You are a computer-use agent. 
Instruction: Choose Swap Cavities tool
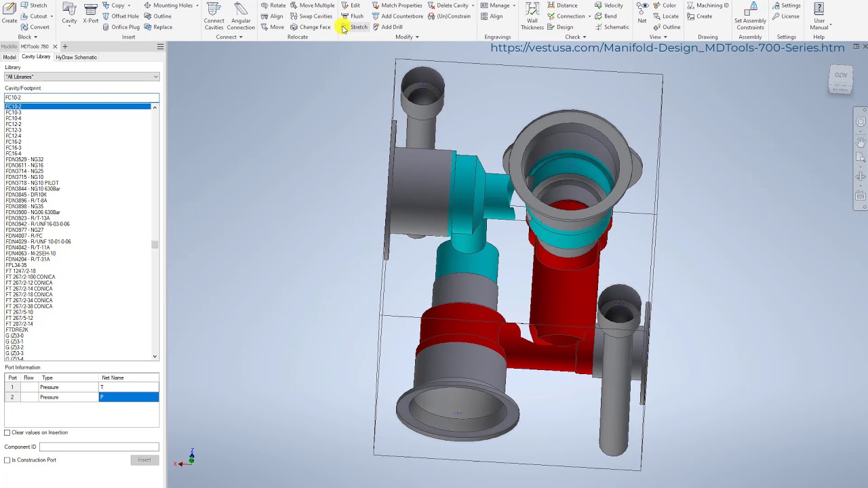pos(311,16)
